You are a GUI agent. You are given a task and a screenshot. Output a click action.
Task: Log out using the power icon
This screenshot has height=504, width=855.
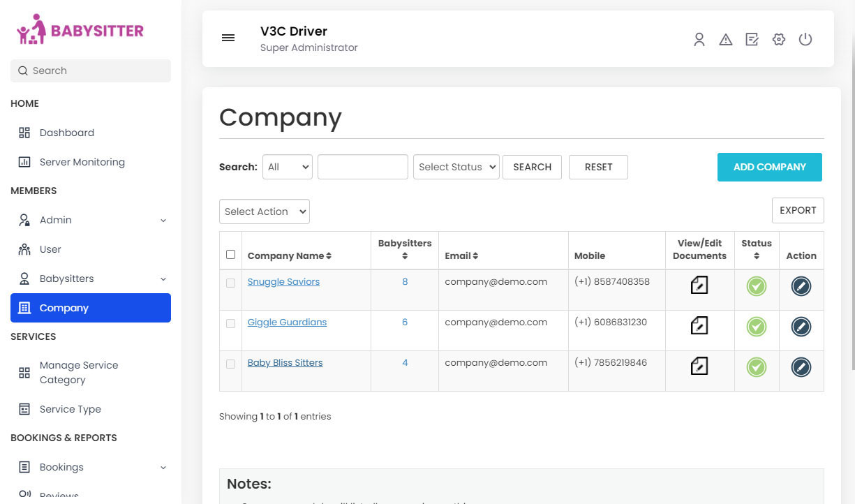click(x=805, y=40)
